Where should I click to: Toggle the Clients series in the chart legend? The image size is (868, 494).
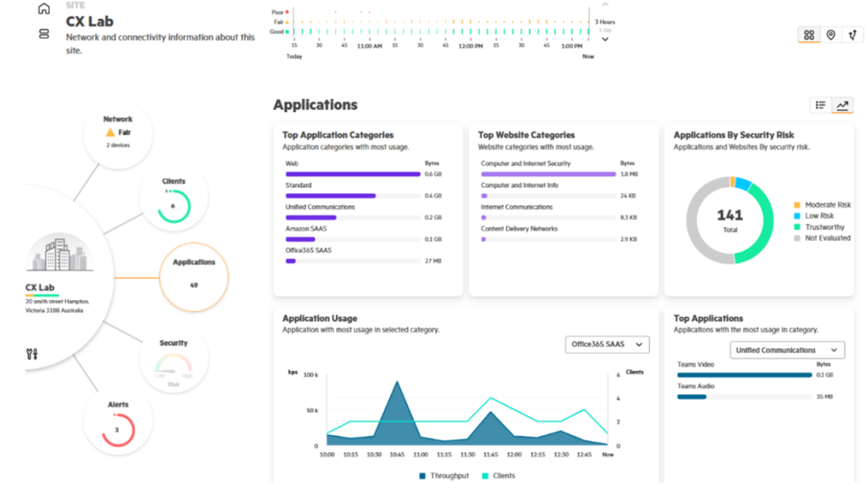tap(498, 475)
